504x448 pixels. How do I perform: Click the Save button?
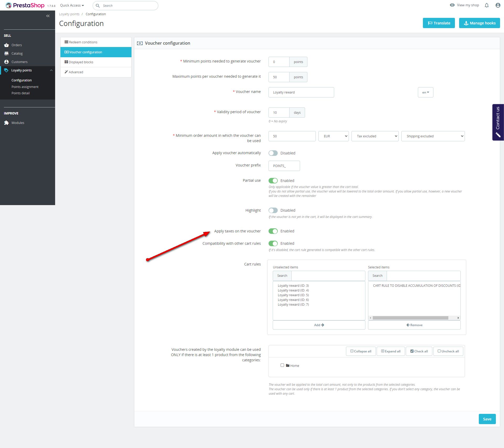487,419
